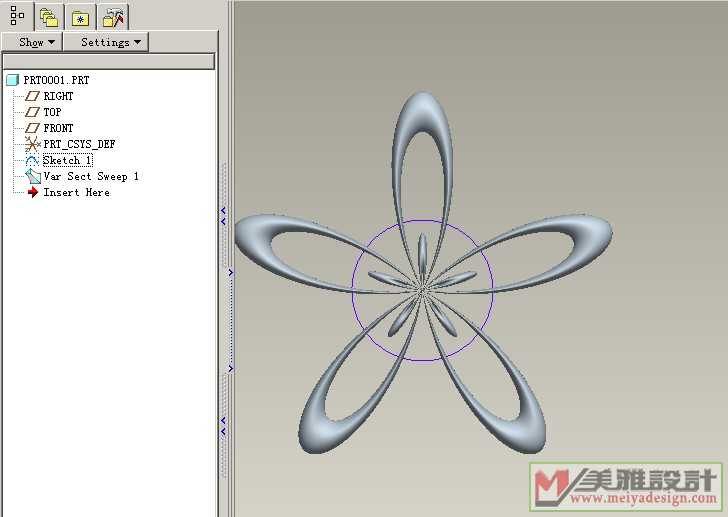Select Sketch 1 feature
This screenshot has width=728, height=517.
point(68,160)
